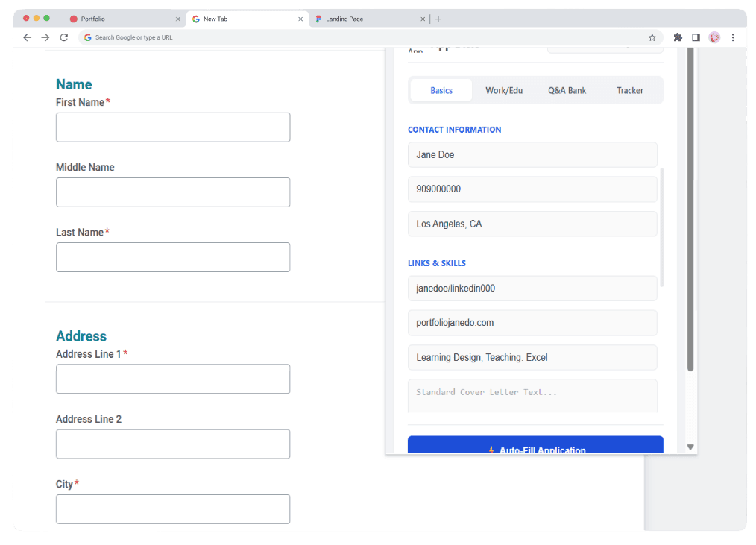The width and height of the screenshot is (756, 545).
Task: Edit the 909000000 phone field
Action: click(532, 189)
